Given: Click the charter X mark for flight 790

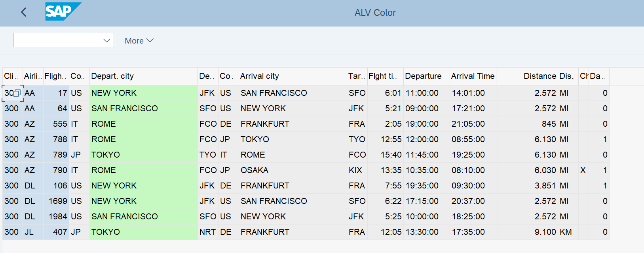Looking at the screenshot, I should [x=583, y=170].
